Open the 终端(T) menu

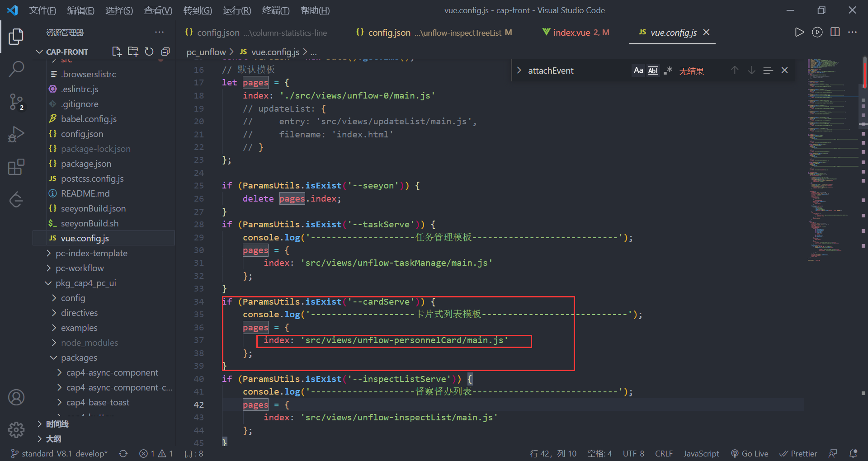[275, 10]
